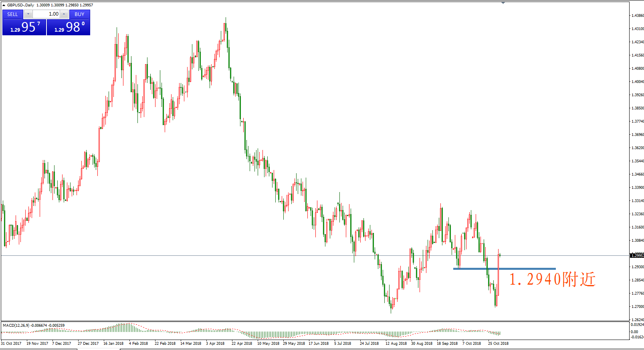Click the SELL button
644x350 pixels.
click(12, 14)
